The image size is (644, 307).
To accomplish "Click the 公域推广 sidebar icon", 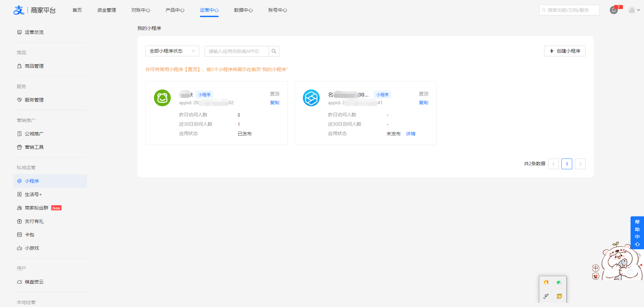I will coord(19,134).
